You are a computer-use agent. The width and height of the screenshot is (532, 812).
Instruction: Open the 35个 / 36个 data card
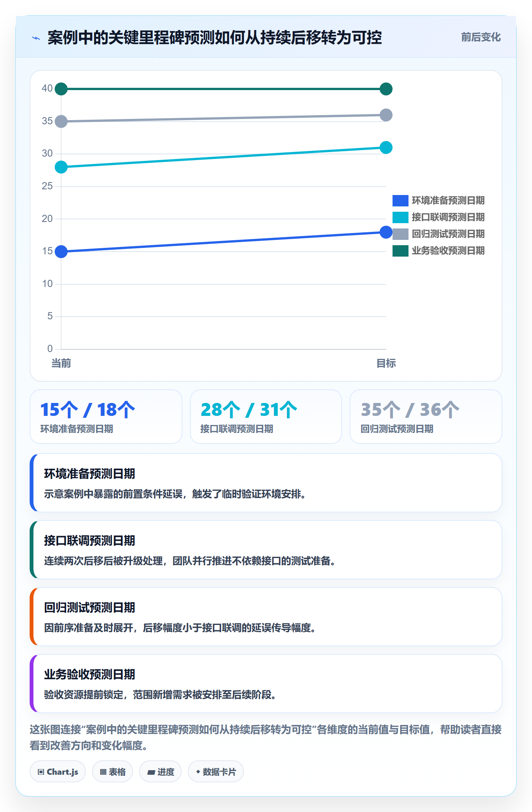(x=426, y=417)
